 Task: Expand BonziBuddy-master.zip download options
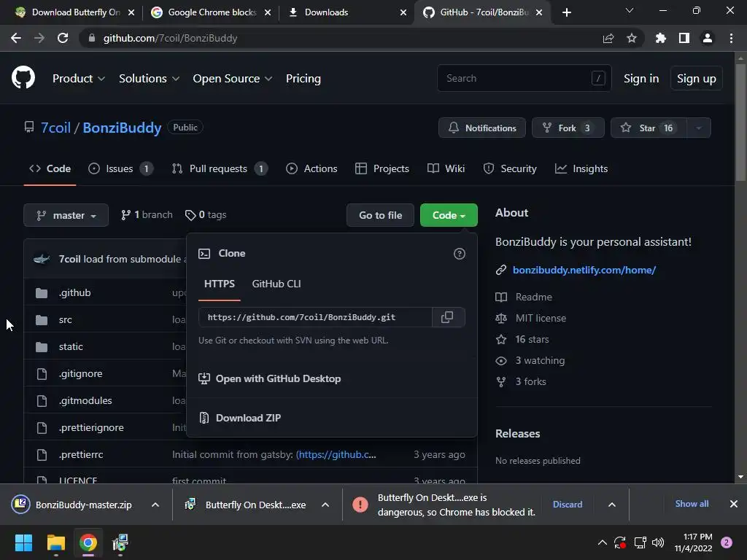(x=155, y=505)
